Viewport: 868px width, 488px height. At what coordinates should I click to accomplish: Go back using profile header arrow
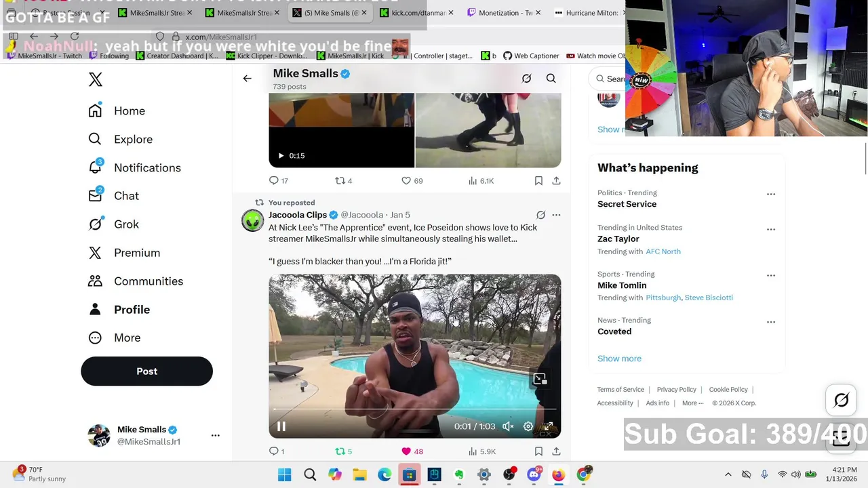point(247,79)
